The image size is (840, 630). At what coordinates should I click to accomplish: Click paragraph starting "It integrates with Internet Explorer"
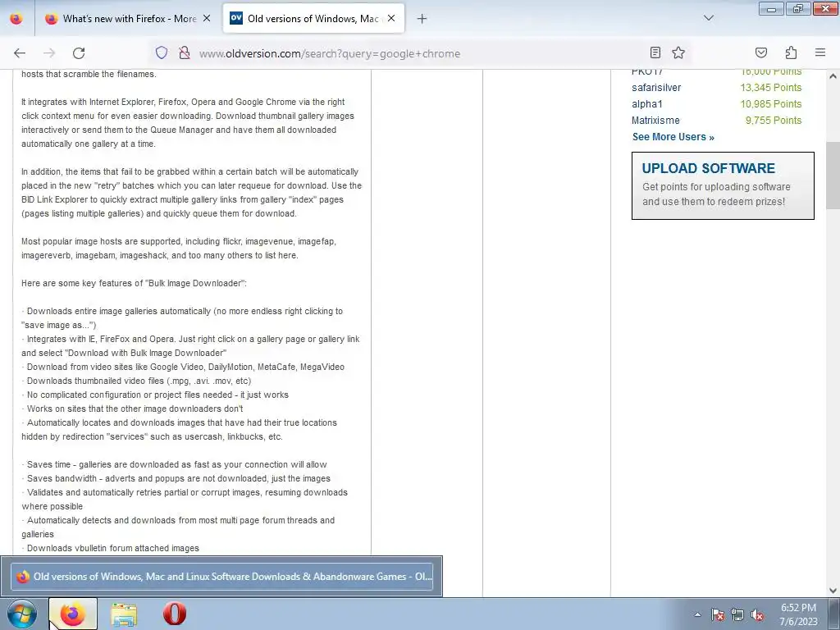[188, 123]
